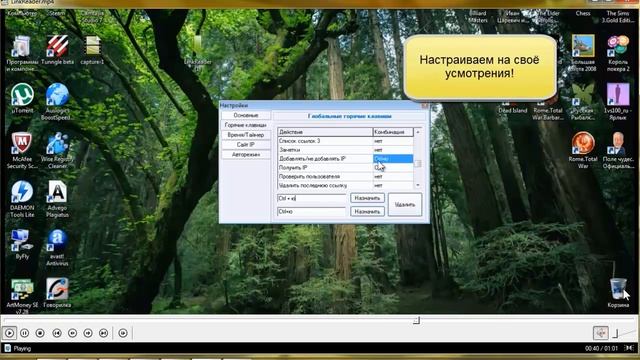Click the Удалить button
The width and height of the screenshot is (640, 360).
pyautogui.click(x=404, y=204)
